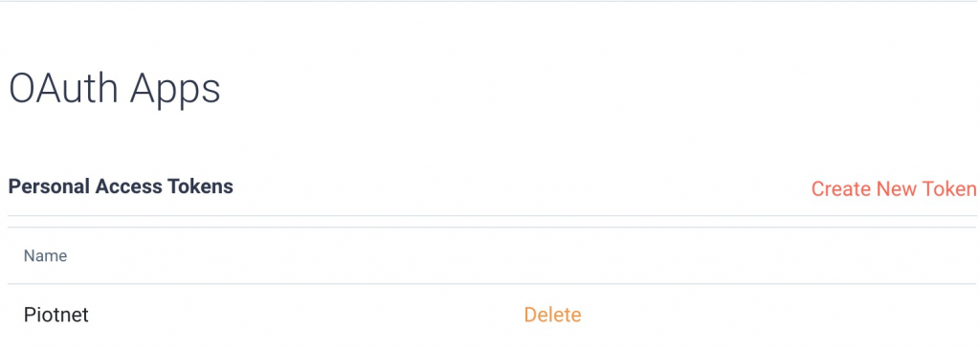Focus the Personal Access Tokens heading text
The width and height of the screenshot is (980, 348).
click(x=121, y=186)
